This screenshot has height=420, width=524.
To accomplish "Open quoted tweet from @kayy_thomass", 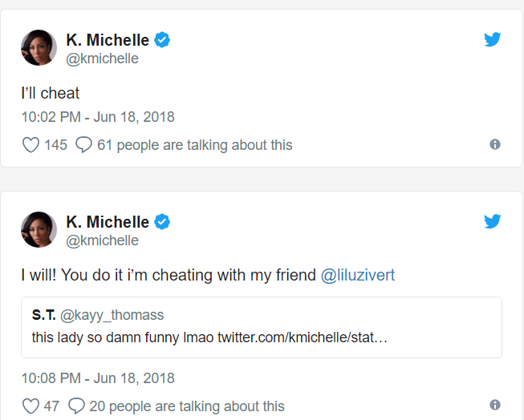I will coord(262,327).
